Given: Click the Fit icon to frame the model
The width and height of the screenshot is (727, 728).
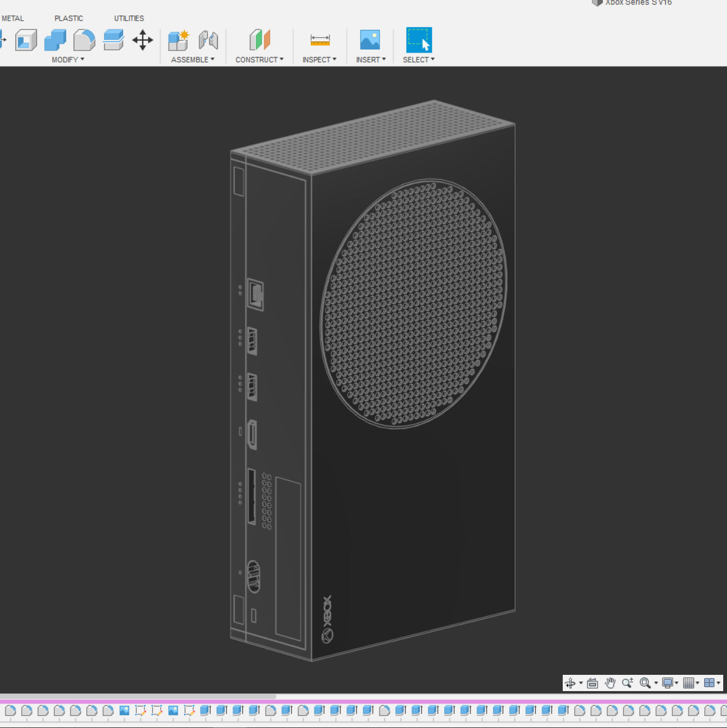Looking at the screenshot, I should (x=646, y=683).
